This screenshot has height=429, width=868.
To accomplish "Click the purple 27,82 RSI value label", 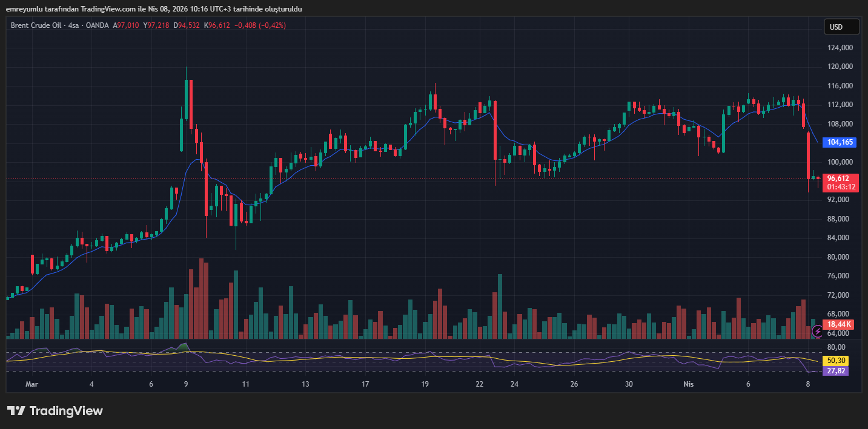I will [836, 370].
